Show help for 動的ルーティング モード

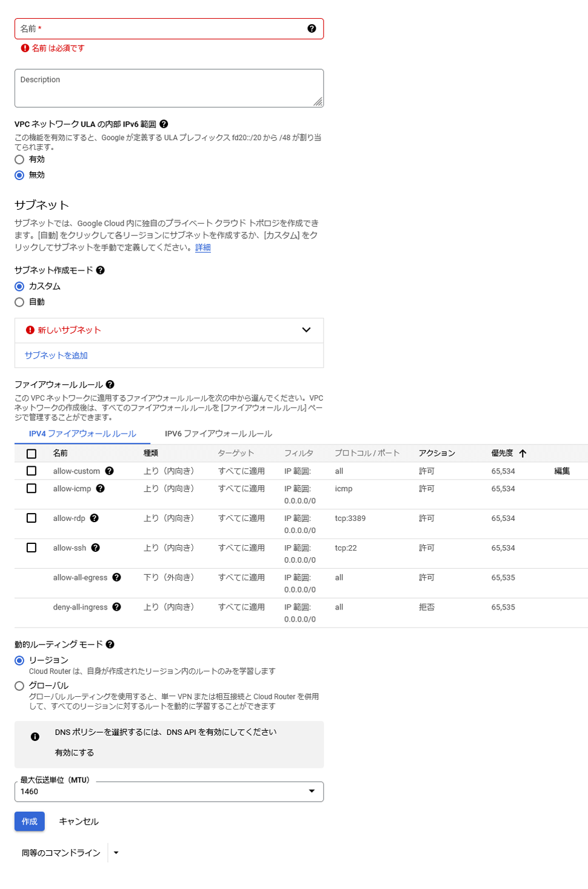[110, 645]
